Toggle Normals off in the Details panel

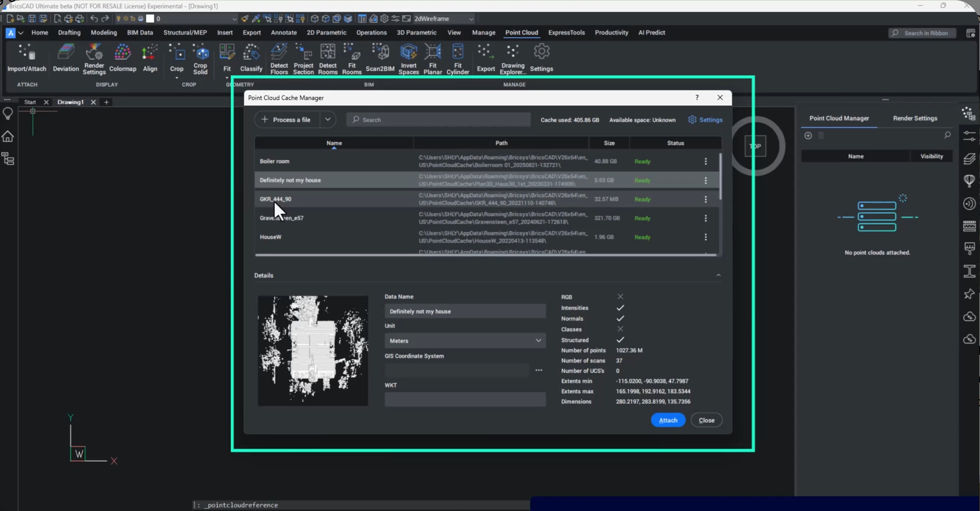coord(620,318)
